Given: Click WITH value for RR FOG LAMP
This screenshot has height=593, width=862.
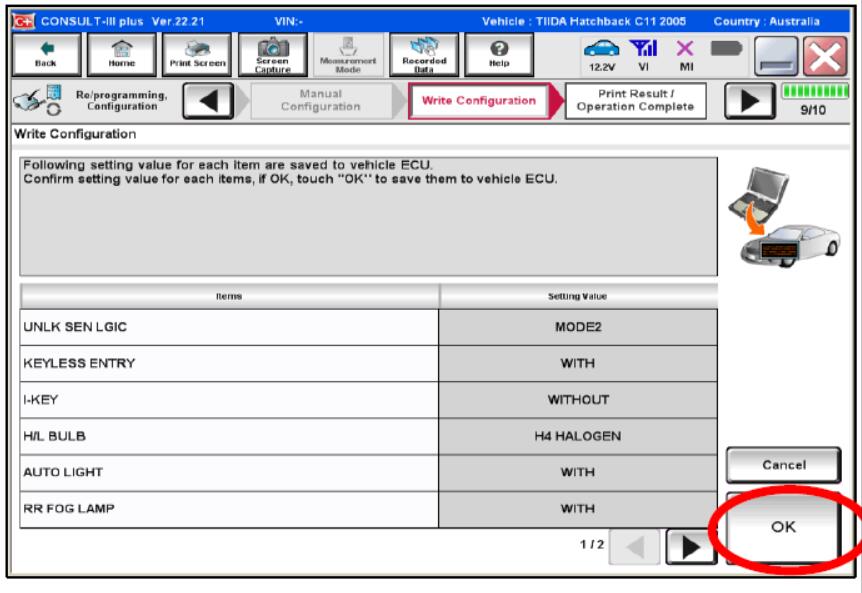Looking at the screenshot, I should [578, 508].
